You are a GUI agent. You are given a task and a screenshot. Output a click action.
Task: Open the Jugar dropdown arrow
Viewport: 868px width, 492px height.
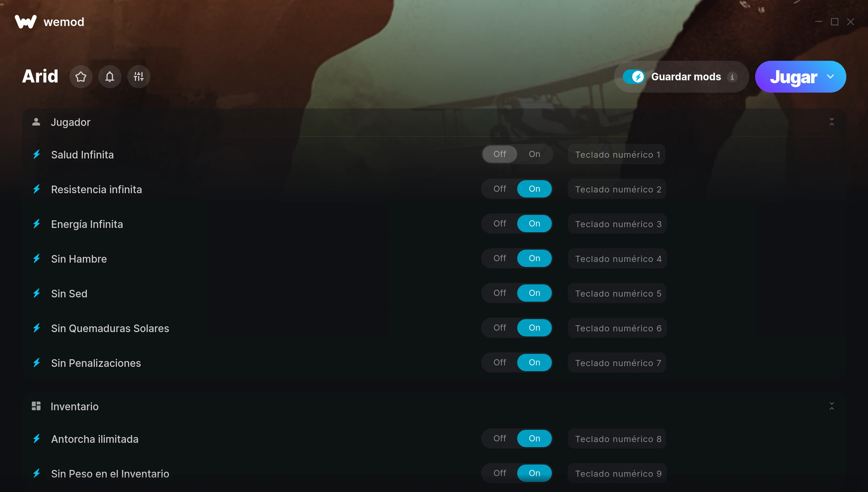click(830, 77)
